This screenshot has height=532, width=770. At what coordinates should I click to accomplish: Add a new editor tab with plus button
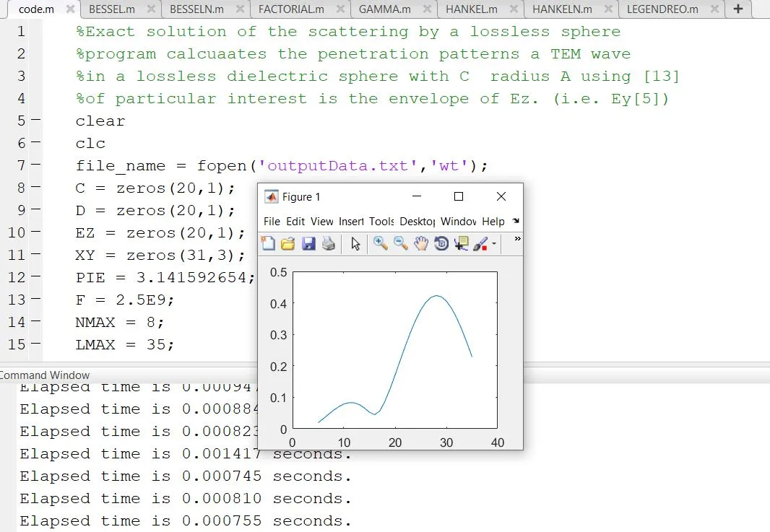point(737,9)
